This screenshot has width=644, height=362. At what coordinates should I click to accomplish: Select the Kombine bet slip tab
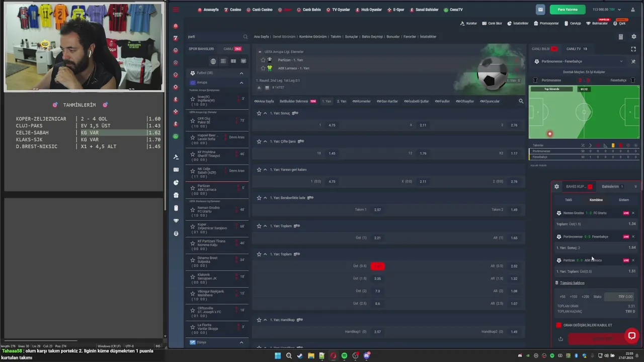pos(596,200)
